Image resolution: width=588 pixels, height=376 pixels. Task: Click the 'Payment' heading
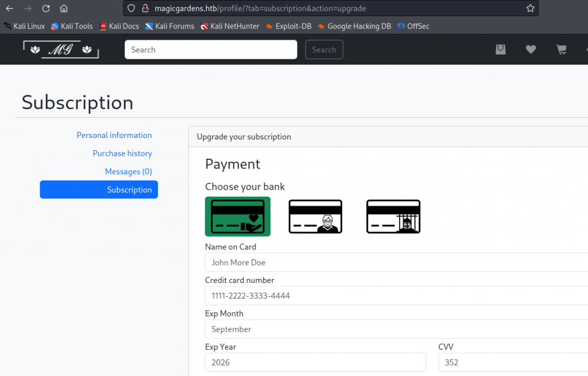(x=233, y=164)
